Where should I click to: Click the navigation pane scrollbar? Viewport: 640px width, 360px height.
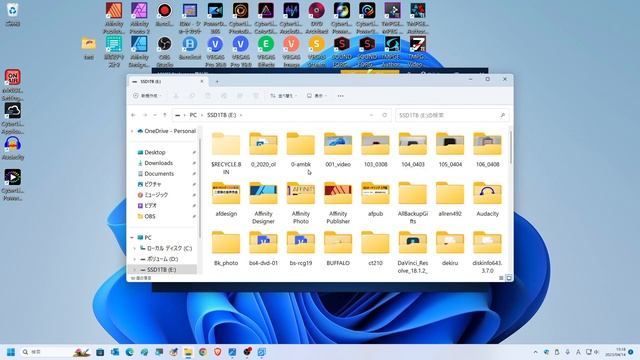(x=200, y=188)
